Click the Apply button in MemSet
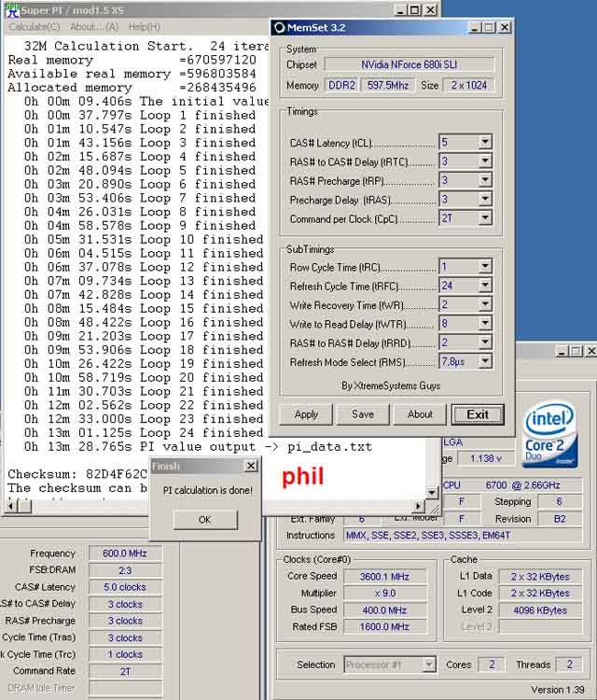The image size is (597, 700). (306, 414)
